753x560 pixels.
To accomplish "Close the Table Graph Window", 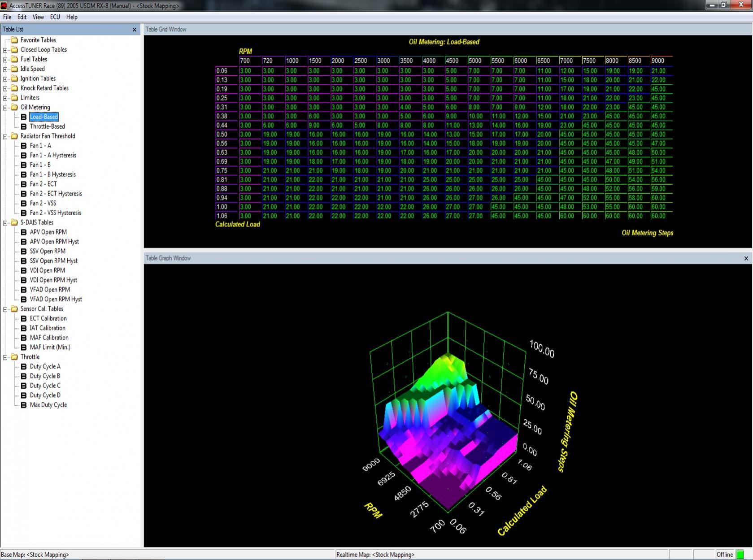I will [x=746, y=258].
